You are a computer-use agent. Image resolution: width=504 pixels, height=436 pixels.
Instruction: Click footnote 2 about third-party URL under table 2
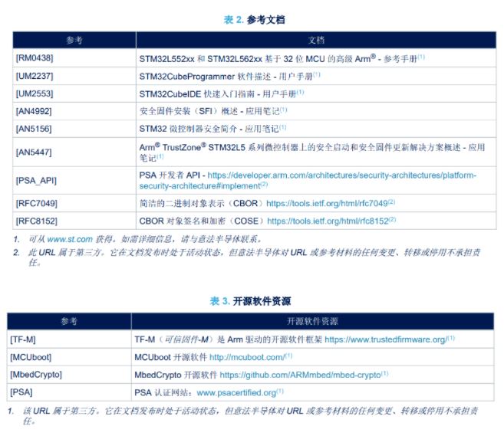247,257
